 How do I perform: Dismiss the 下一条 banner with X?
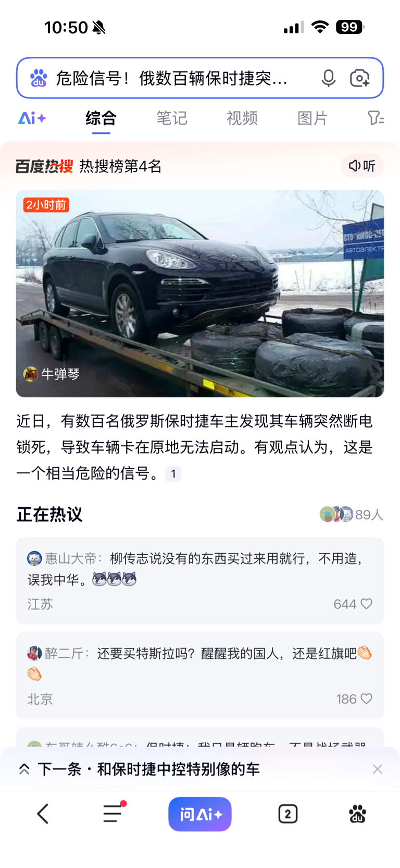(378, 769)
